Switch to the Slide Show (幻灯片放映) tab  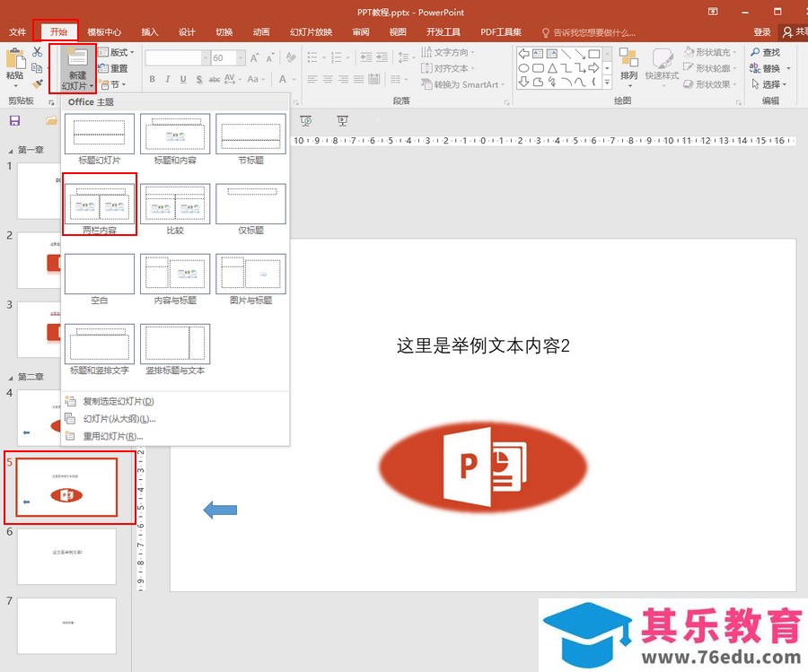point(311,32)
